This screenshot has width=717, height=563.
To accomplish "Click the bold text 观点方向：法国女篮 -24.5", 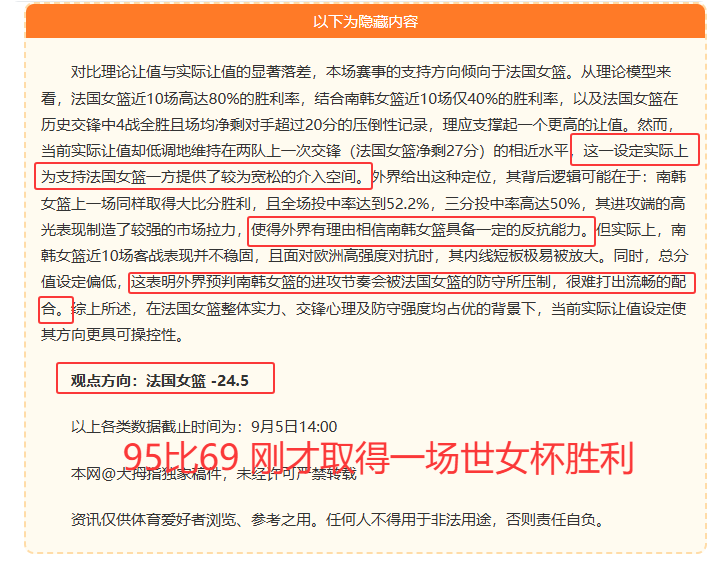I will pyautogui.click(x=160, y=381).
